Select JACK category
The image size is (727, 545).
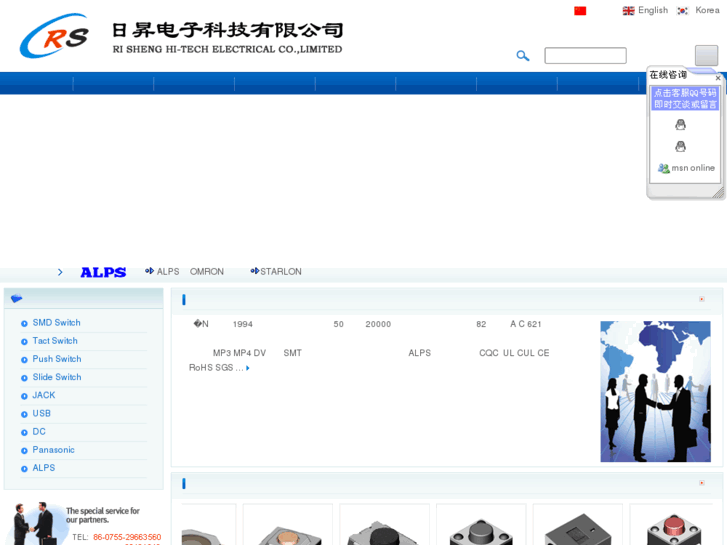pyautogui.click(x=44, y=395)
